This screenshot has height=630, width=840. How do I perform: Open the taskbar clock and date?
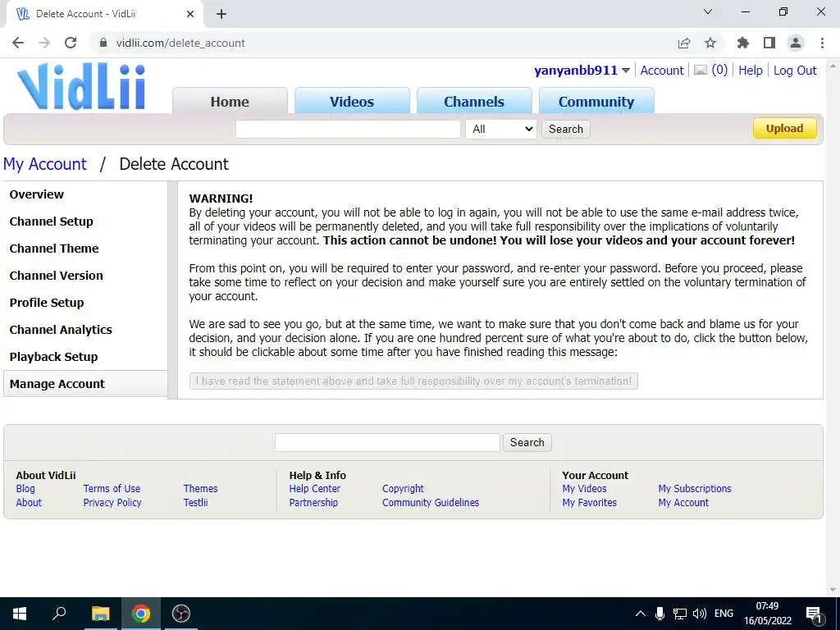click(767, 614)
